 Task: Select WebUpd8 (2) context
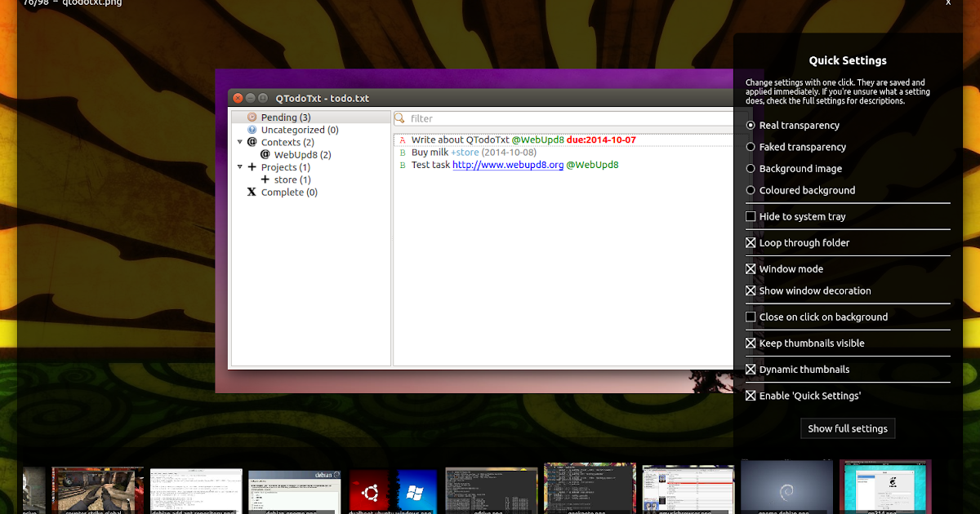tap(303, 154)
